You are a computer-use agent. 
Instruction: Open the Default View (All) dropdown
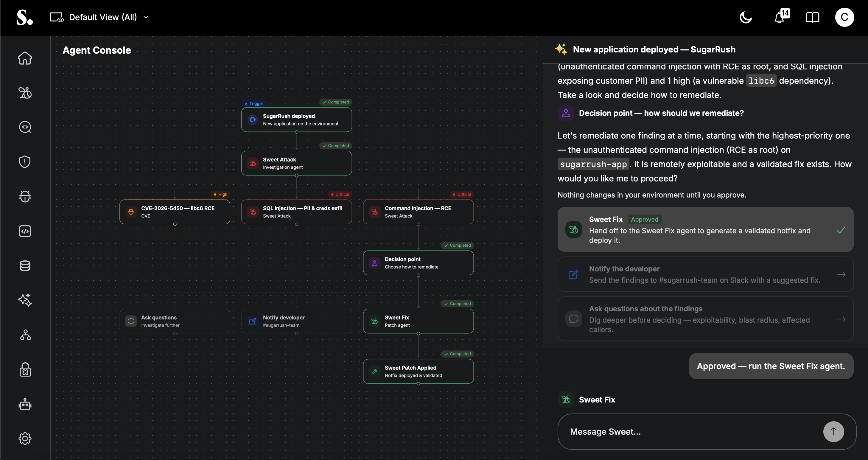click(99, 17)
